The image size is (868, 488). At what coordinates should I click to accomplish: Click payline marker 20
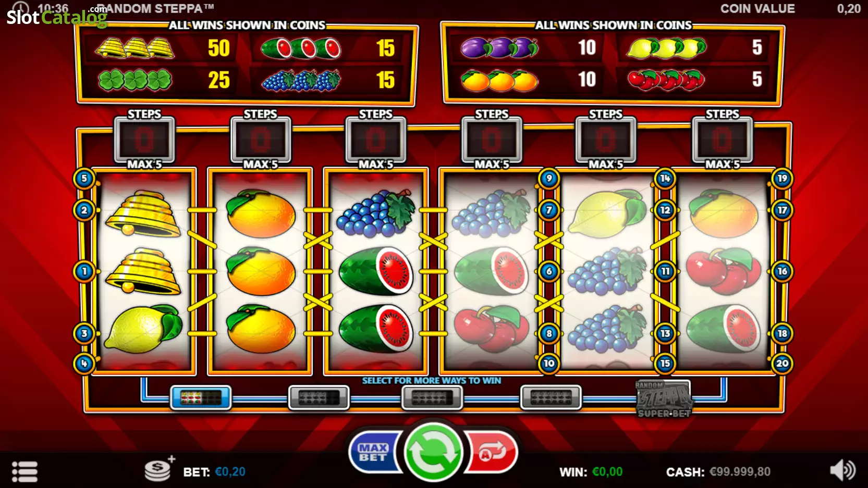782,364
